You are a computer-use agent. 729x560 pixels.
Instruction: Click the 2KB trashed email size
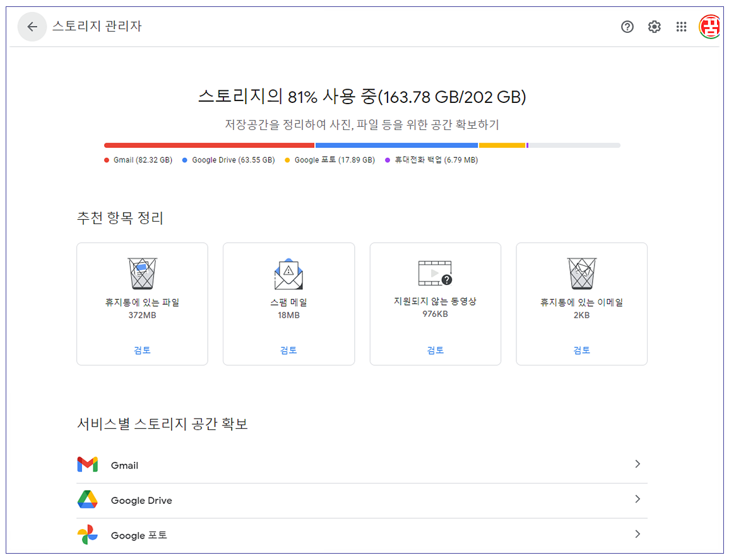tap(581, 315)
